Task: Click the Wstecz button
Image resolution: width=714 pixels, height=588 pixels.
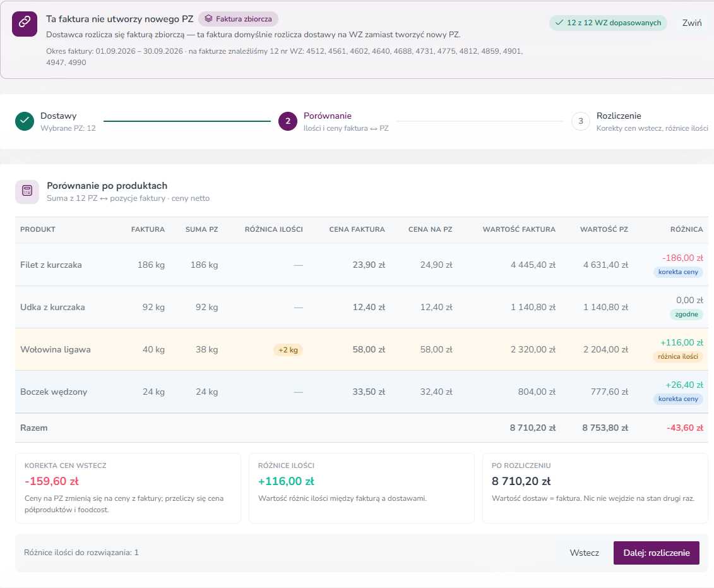Action: [584, 553]
